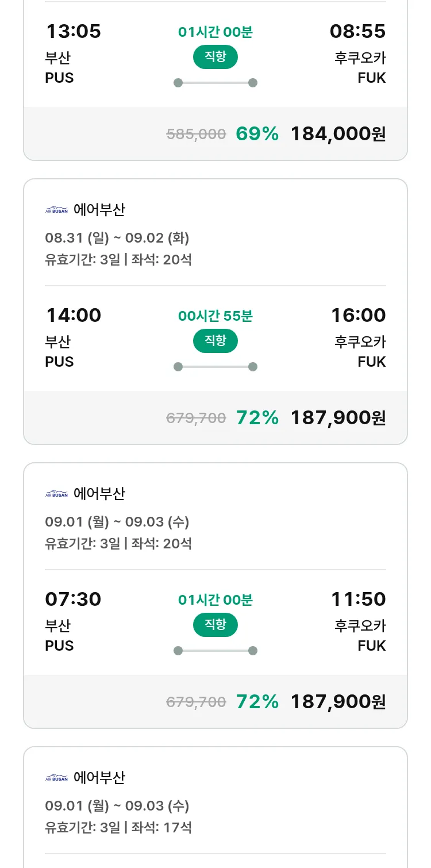Click route line under 00시간 55분 duration
This screenshot has width=431, height=868.
click(x=215, y=367)
